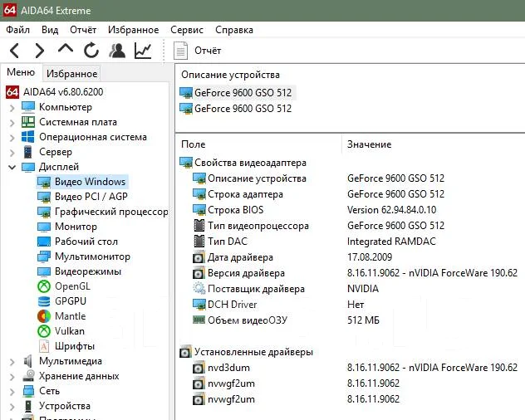Go back with the left arrow toolbar button
Viewport: 525px width, 420px height.
click(x=14, y=51)
